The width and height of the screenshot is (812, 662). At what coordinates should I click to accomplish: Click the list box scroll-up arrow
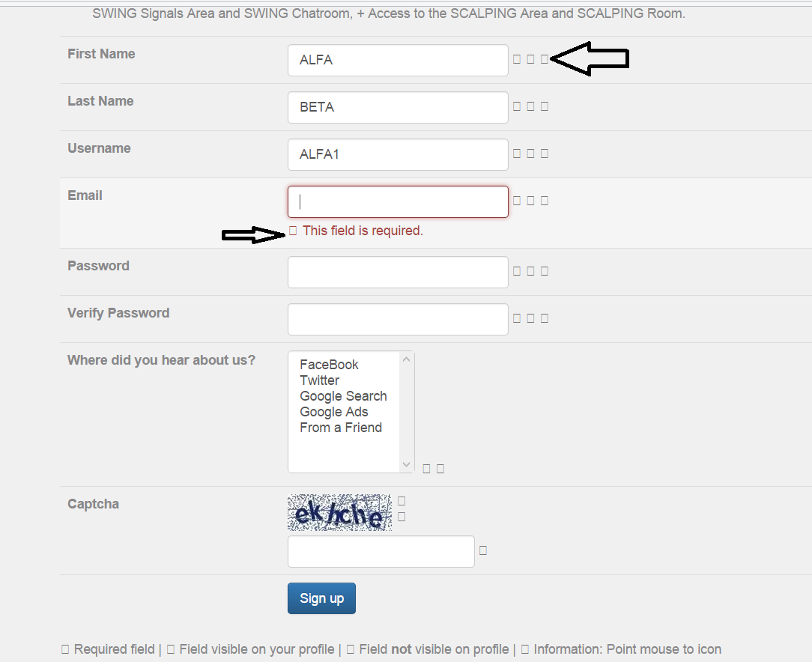(x=407, y=359)
